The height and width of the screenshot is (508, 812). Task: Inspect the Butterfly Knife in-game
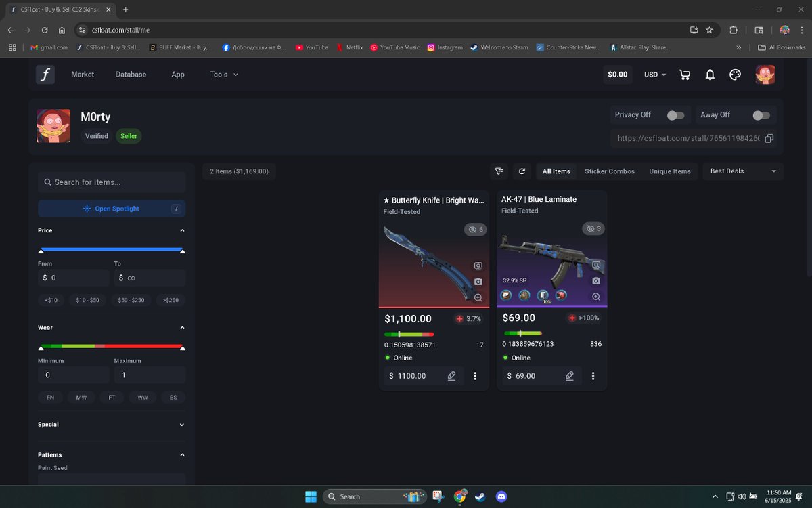(x=478, y=266)
